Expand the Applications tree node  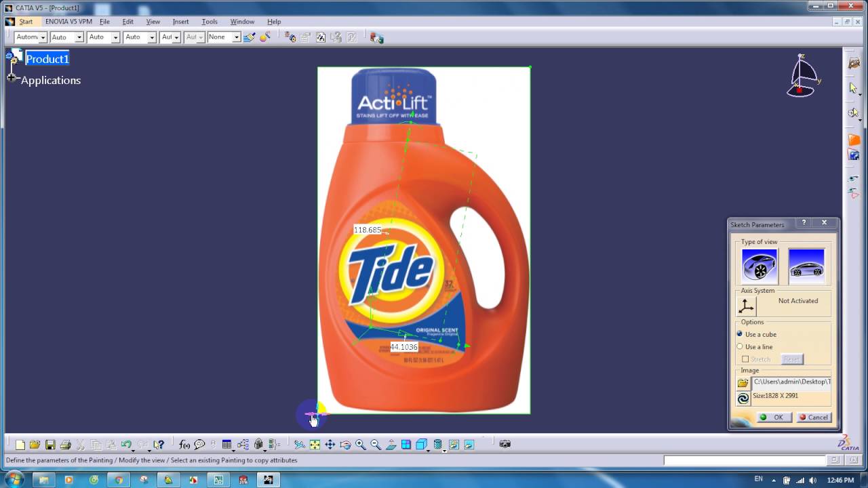click(12, 78)
